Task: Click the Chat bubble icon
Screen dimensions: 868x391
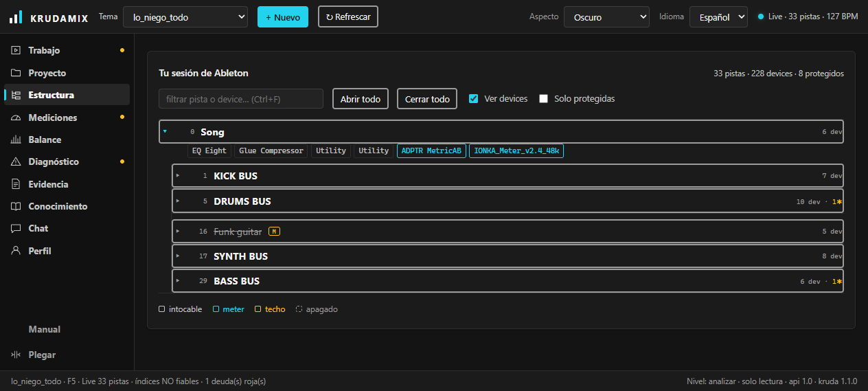Action: coord(16,228)
